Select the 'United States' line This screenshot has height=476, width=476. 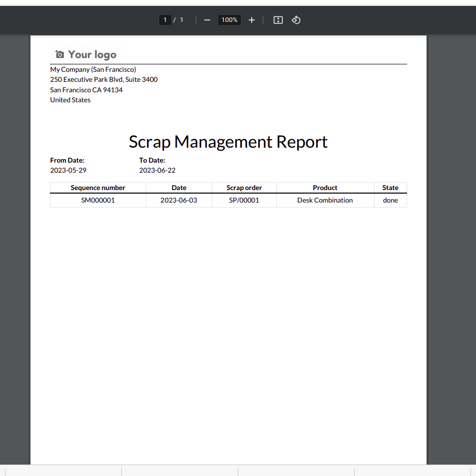[x=70, y=100]
